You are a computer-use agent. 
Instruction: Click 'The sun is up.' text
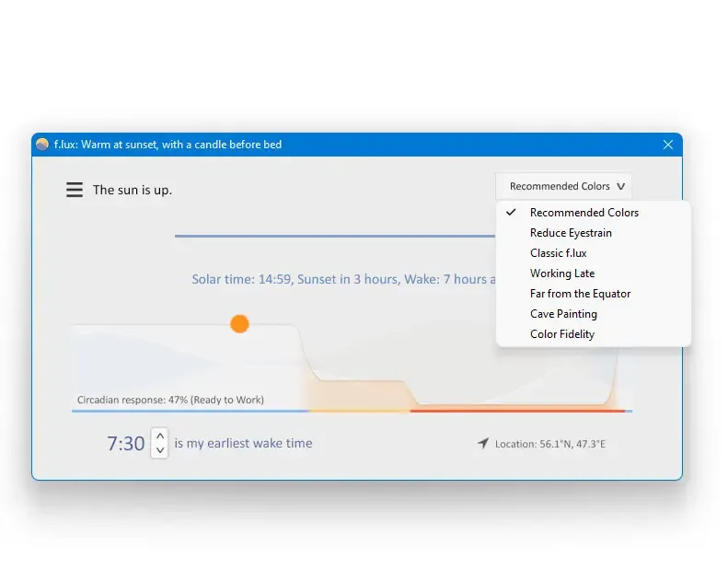pos(133,190)
